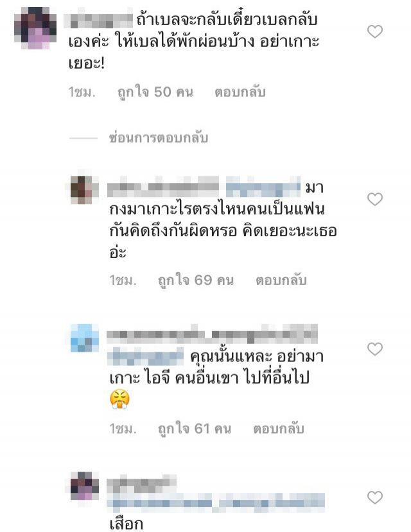Collapse replies via ซ่อนการตอบกลับ
The image size is (411, 532).
click(158, 138)
